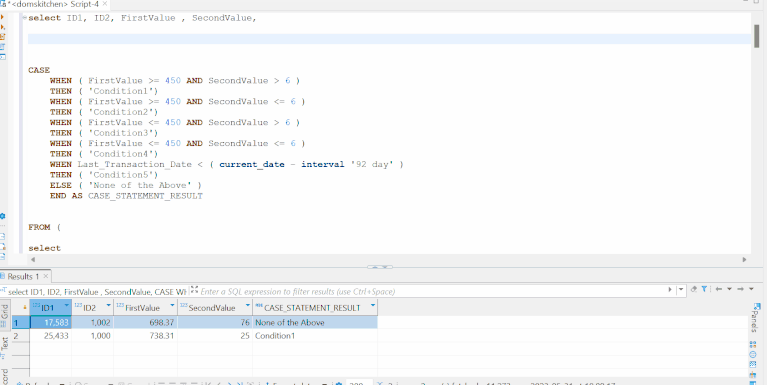The image size is (767, 385).
Task: Close the domskitchen Script-4 tab
Action: (105, 3)
